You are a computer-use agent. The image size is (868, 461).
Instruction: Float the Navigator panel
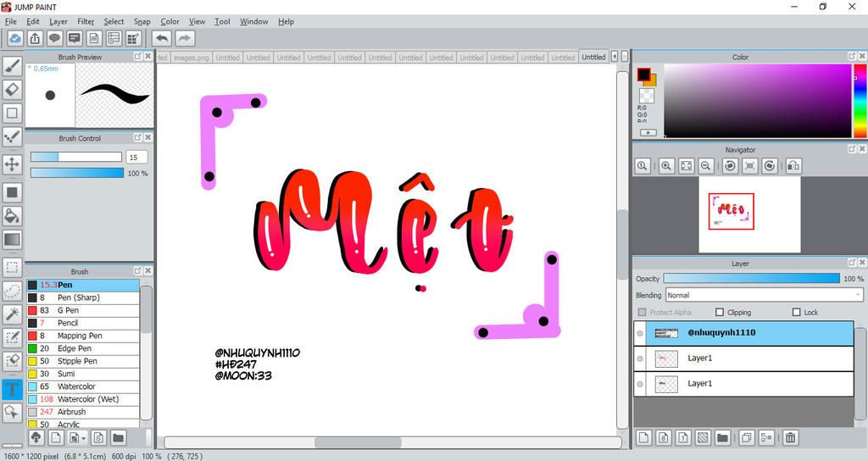tap(852, 149)
